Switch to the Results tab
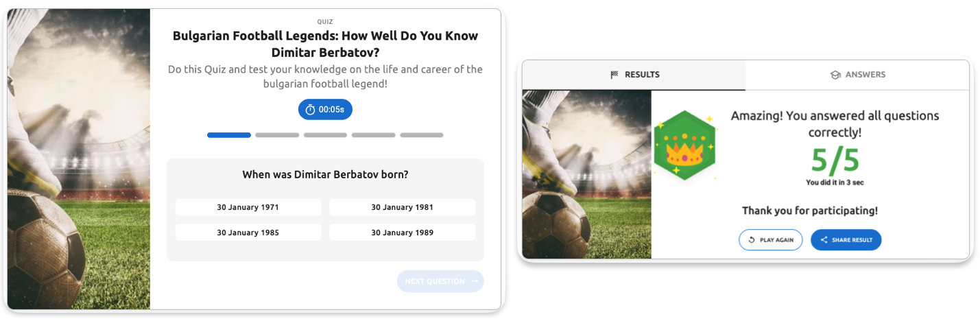 pos(634,75)
